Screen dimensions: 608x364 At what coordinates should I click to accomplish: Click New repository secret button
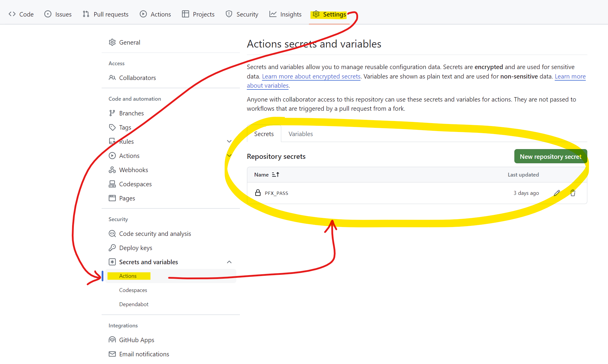click(550, 156)
